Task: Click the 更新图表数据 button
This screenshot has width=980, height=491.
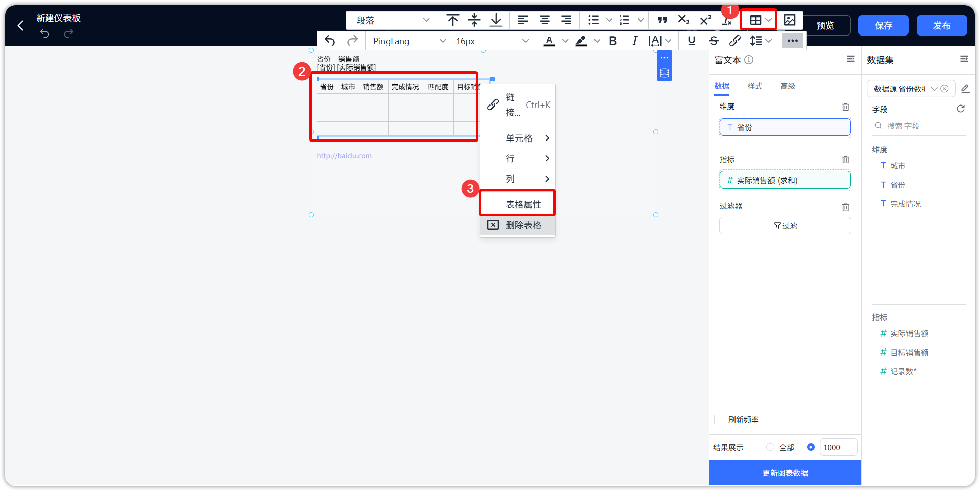Action: coord(785,473)
